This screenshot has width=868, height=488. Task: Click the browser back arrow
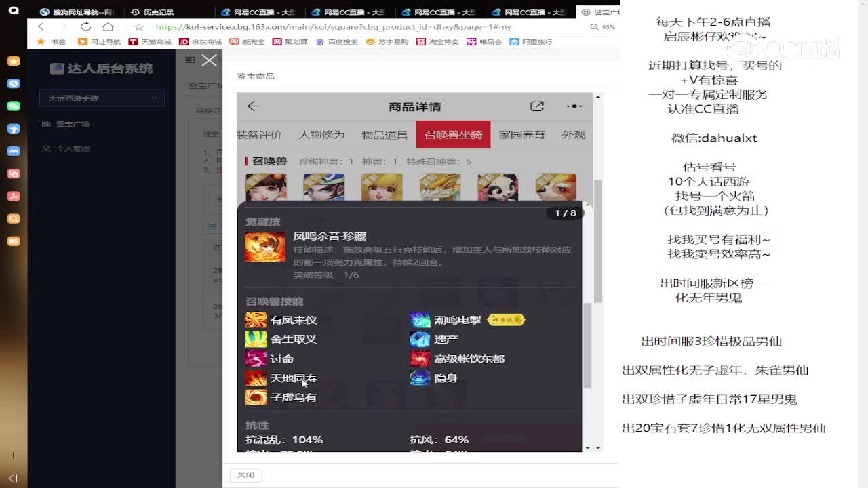[41, 26]
